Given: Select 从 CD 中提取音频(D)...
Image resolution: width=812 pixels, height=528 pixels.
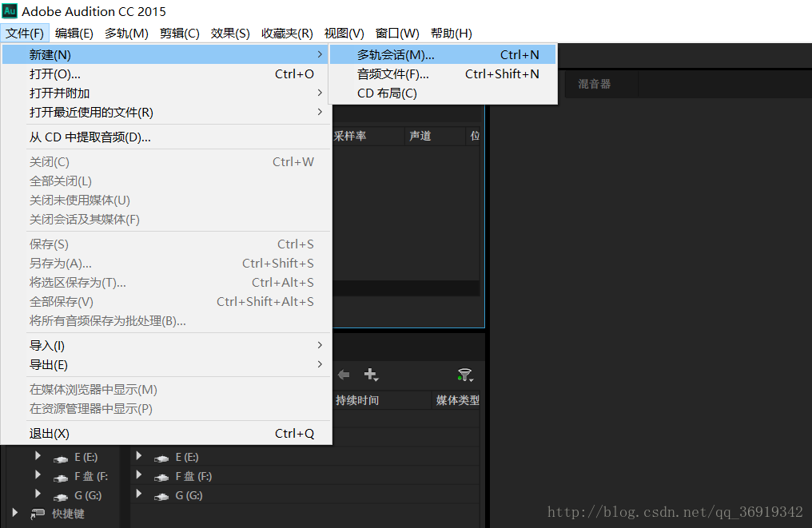Looking at the screenshot, I should 165,137.
